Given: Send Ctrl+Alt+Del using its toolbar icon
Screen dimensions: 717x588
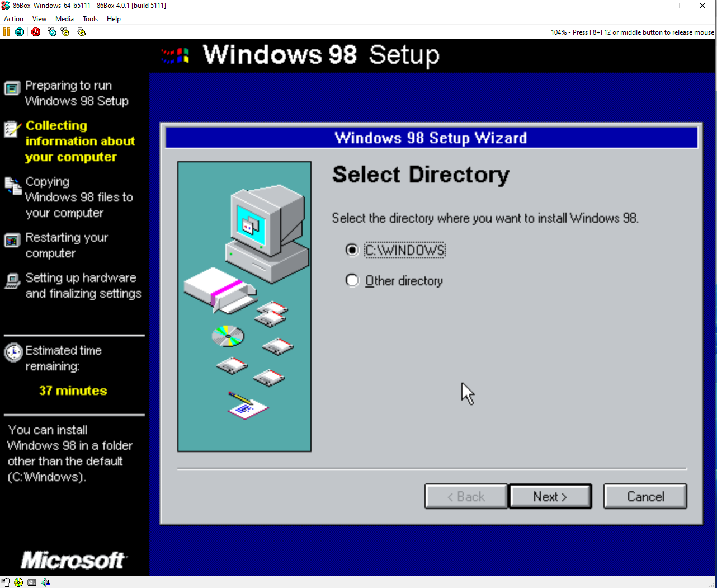Looking at the screenshot, I should pos(52,32).
